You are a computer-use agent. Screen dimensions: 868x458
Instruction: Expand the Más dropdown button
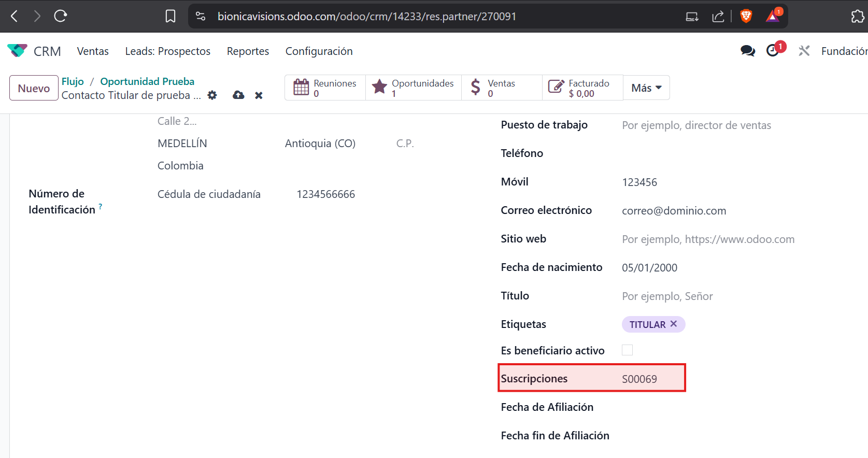coord(646,88)
